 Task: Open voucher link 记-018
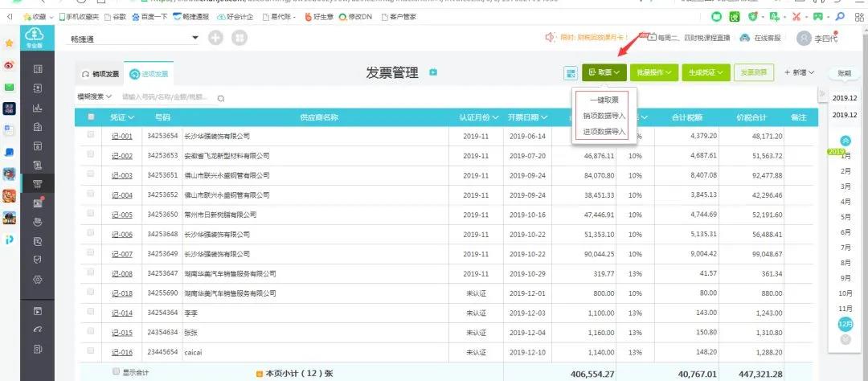tap(121, 293)
